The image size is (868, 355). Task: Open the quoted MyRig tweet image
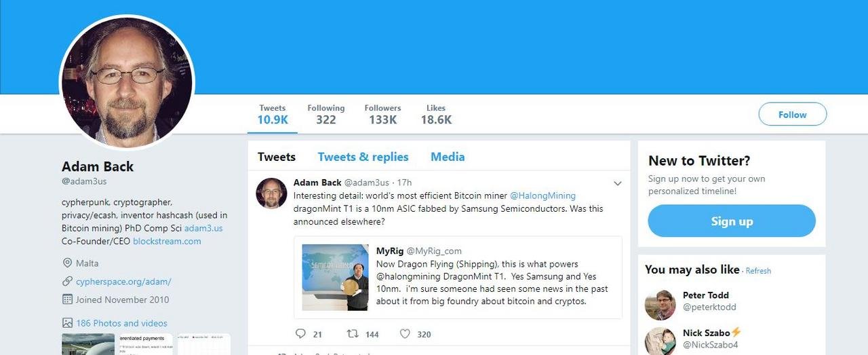[x=335, y=278]
